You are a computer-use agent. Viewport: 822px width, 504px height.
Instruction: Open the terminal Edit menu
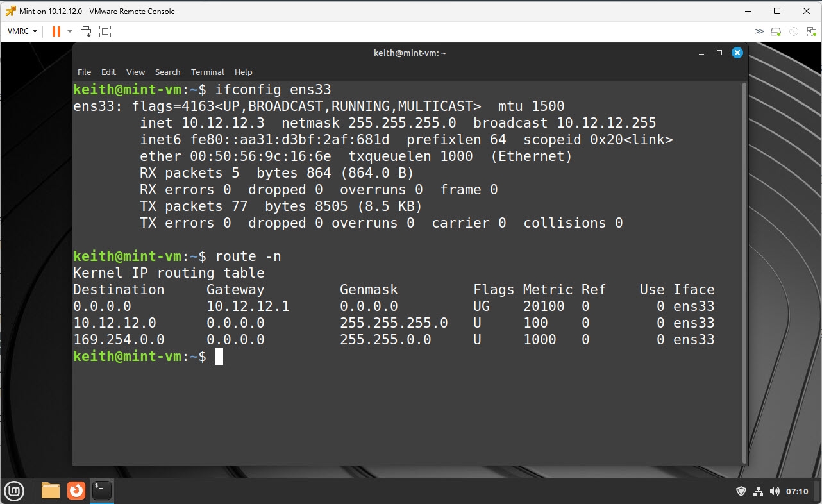[108, 72]
